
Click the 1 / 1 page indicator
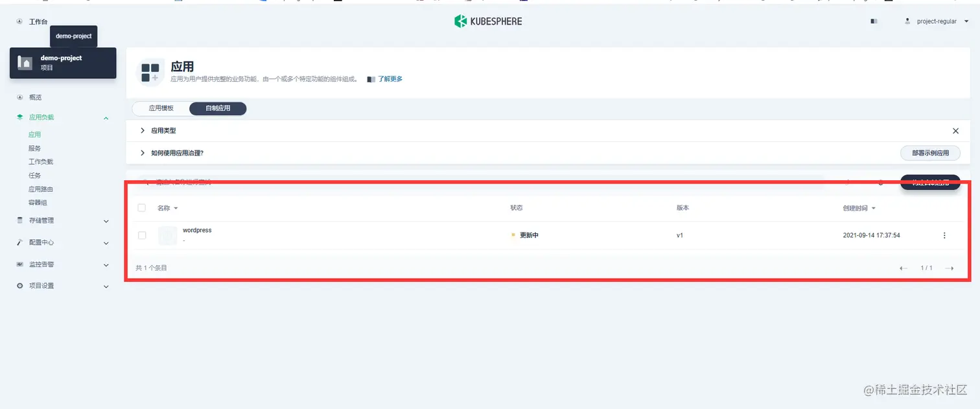tap(926, 268)
